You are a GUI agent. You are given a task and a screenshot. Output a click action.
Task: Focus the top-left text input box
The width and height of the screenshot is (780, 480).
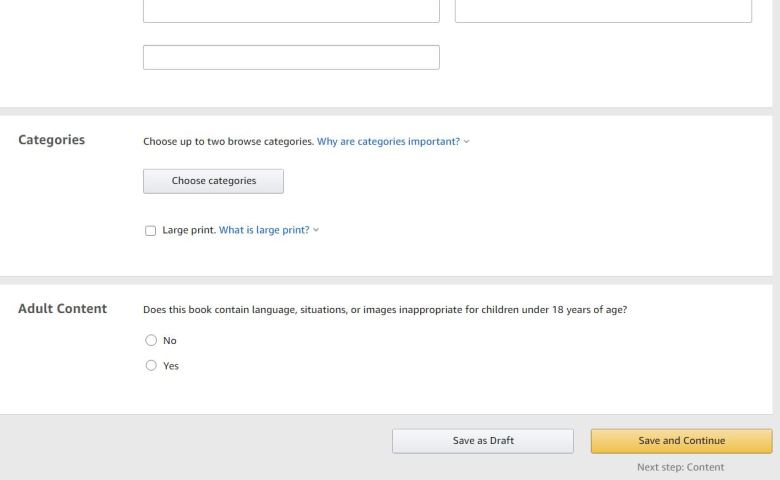tap(291, 10)
